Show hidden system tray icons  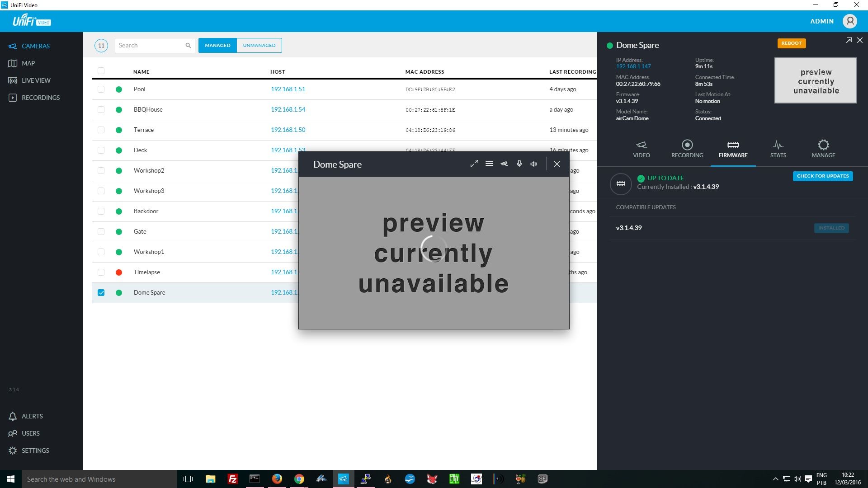tap(775, 479)
